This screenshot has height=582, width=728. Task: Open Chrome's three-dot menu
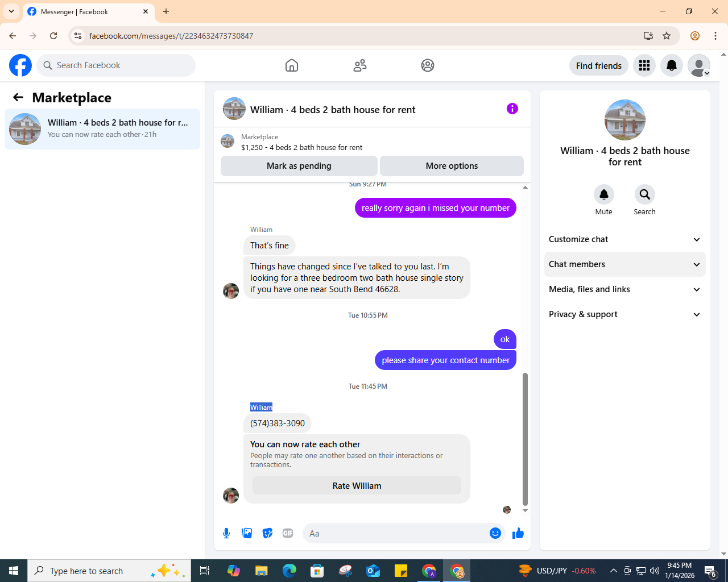(x=715, y=36)
